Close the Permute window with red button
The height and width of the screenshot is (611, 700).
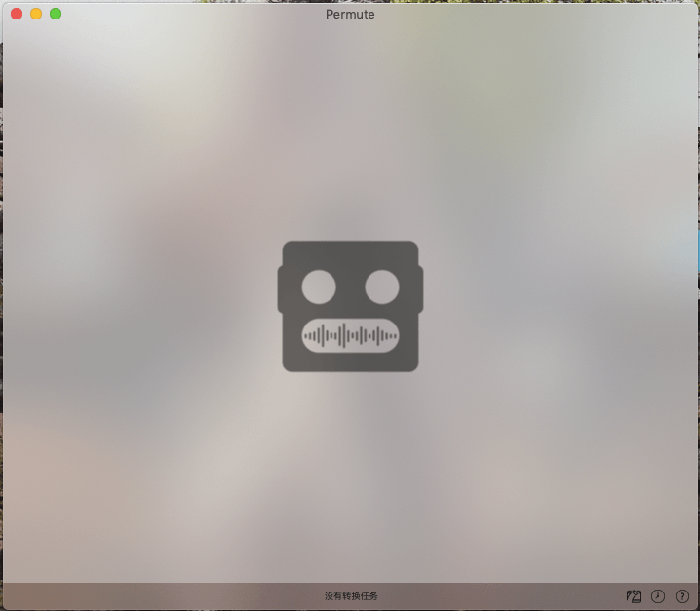17,14
